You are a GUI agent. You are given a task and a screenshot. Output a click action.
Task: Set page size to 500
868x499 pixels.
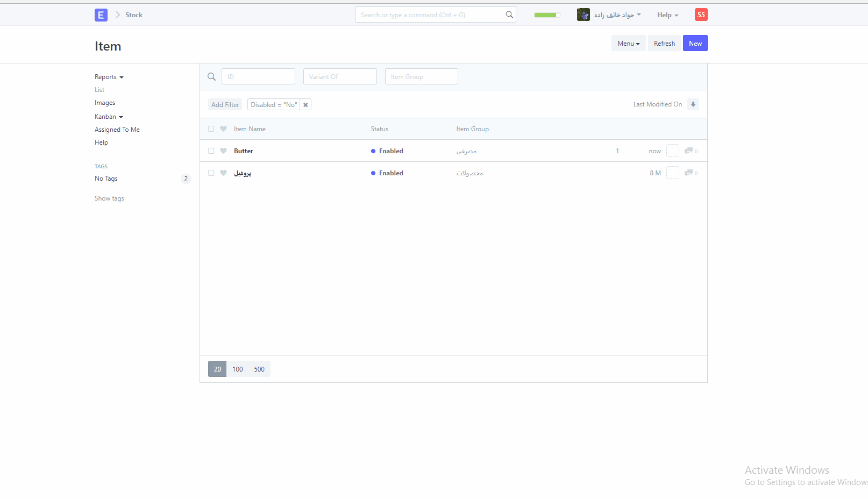(x=259, y=369)
